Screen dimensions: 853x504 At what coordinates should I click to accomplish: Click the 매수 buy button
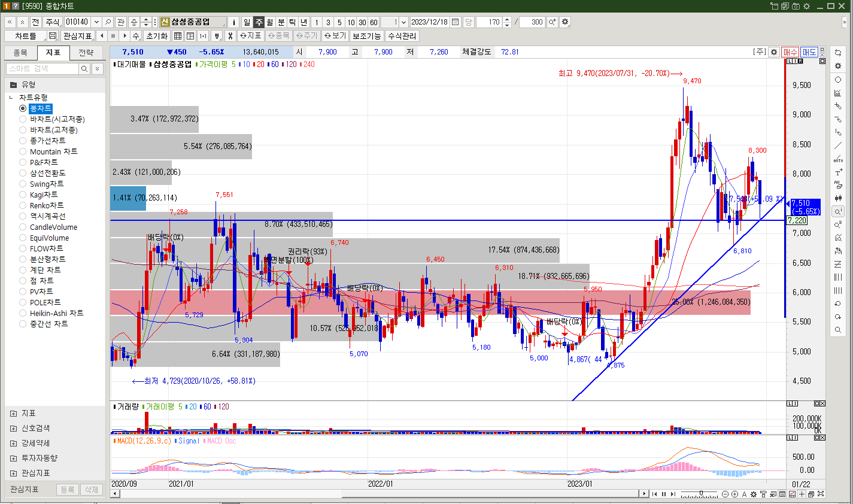pyautogui.click(x=790, y=52)
